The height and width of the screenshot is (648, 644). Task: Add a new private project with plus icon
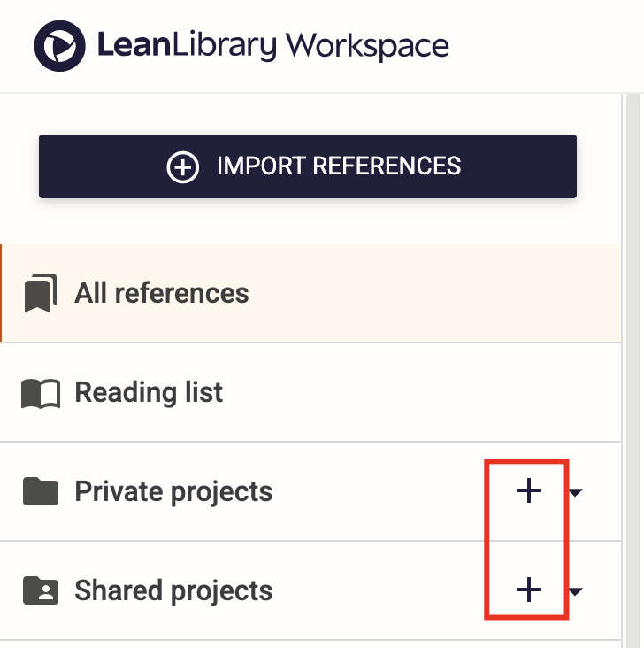(529, 490)
